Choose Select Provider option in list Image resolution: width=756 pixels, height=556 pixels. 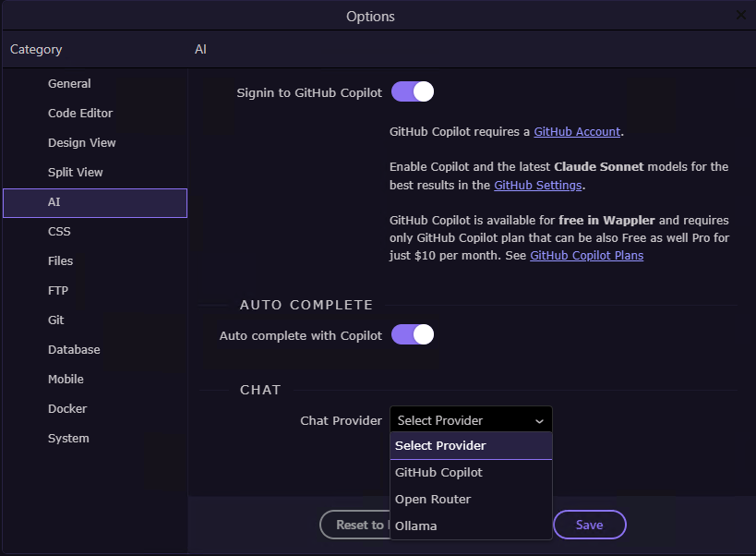(x=471, y=445)
